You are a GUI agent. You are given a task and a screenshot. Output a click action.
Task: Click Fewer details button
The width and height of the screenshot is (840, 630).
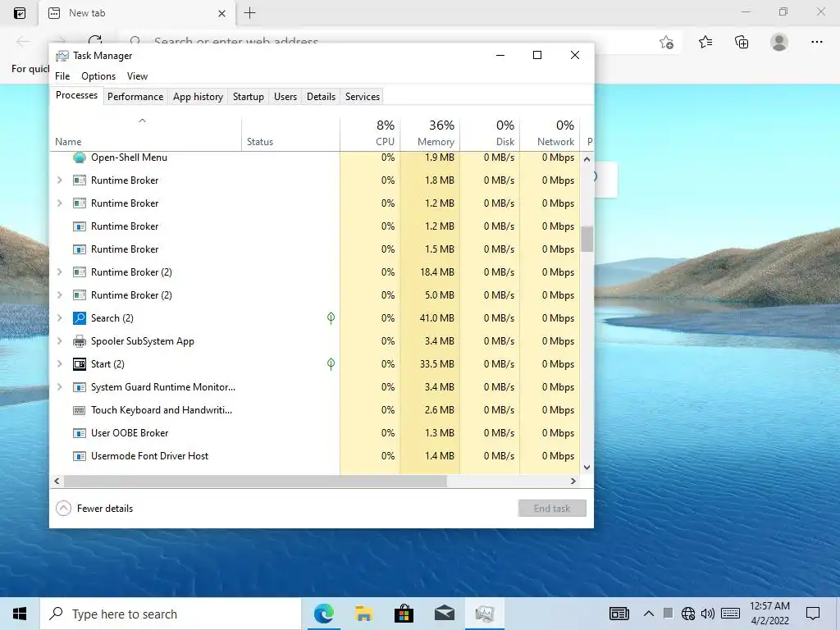click(94, 509)
